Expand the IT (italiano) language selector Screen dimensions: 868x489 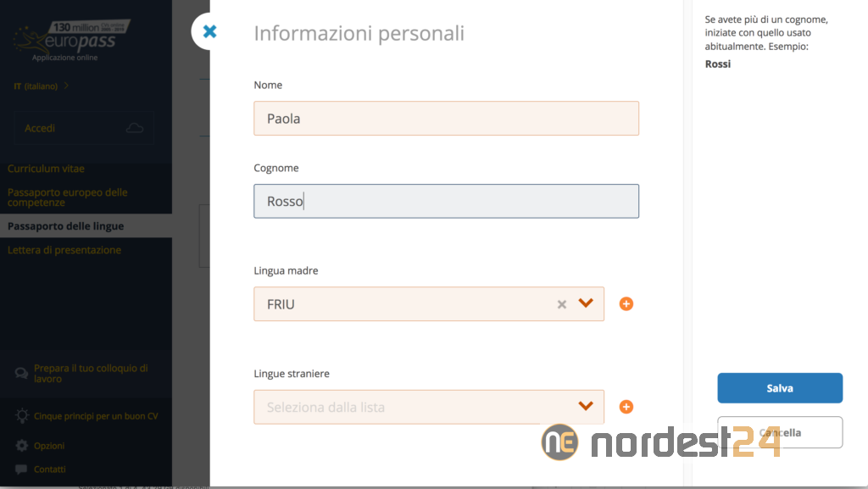click(42, 86)
